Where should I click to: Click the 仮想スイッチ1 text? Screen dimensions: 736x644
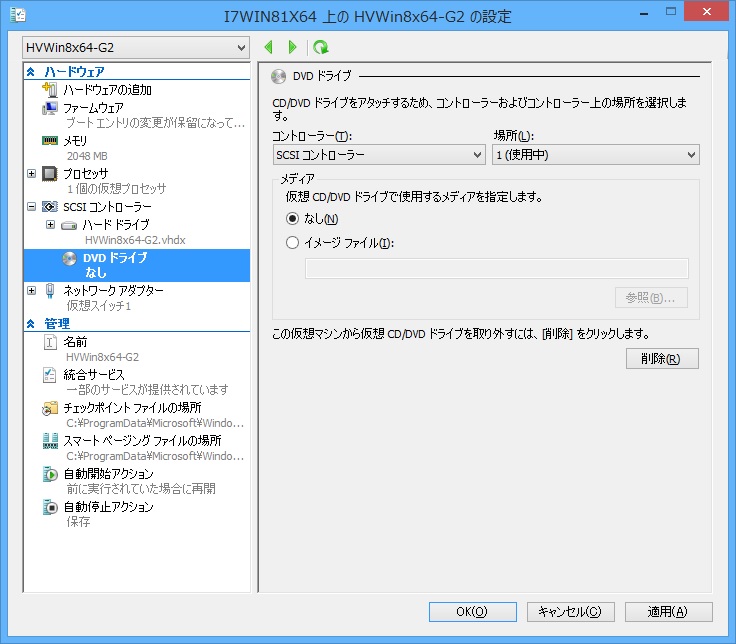coord(99,306)
